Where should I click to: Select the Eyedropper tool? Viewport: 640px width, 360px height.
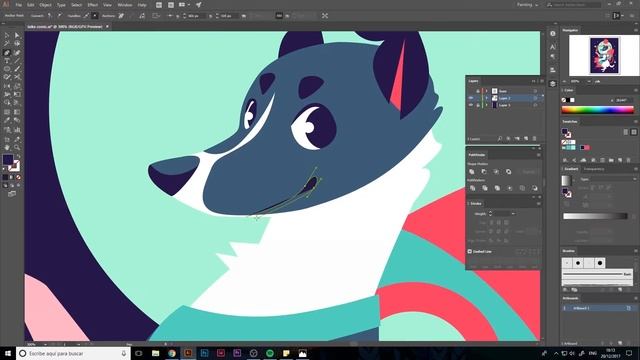[x=7, y=120]
